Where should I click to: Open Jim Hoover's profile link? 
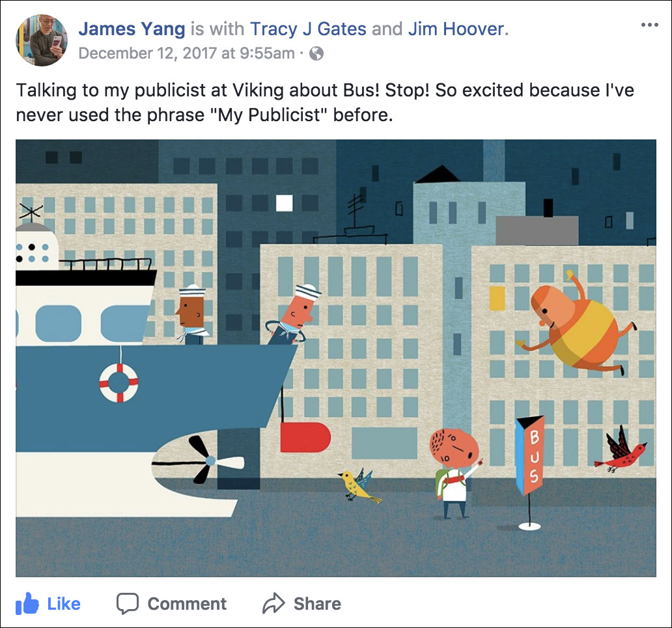point(456,29)
